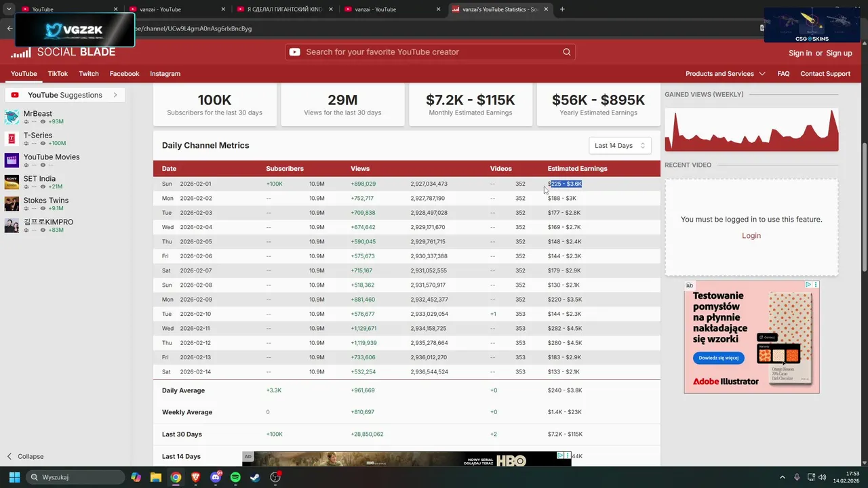Click the +28,850,062 Last 30 Days views
The height and width of the screenshot is (488, 868).
click(367, 434)
